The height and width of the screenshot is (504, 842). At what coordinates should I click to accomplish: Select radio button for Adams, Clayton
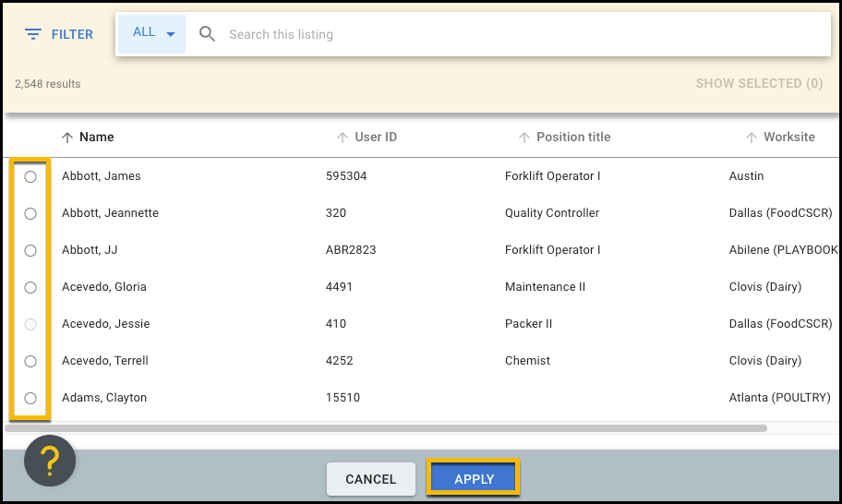tap(30, 398)
